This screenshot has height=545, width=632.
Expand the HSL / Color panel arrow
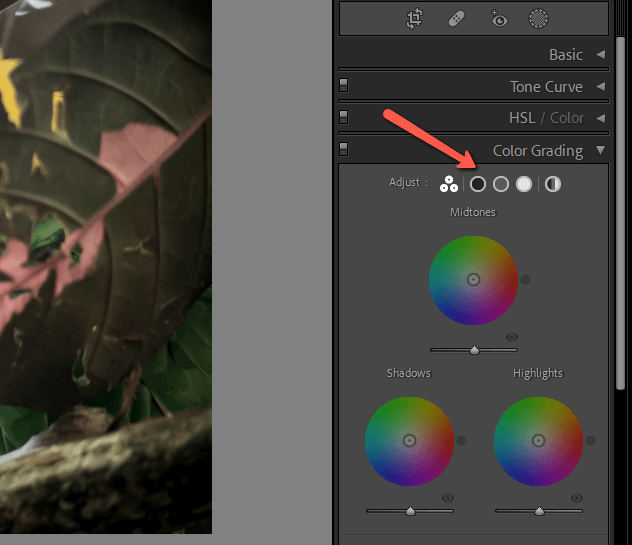(601, 118)
